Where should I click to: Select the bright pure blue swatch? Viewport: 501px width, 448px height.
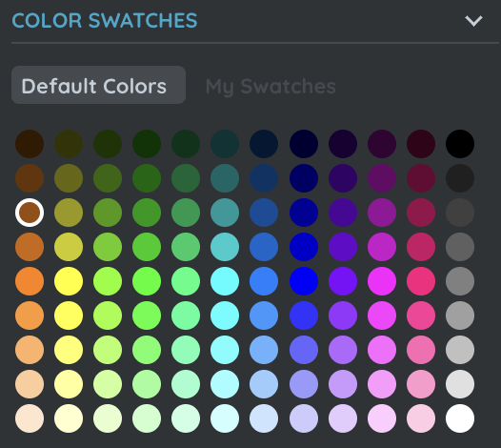click(x=304, y=281)
